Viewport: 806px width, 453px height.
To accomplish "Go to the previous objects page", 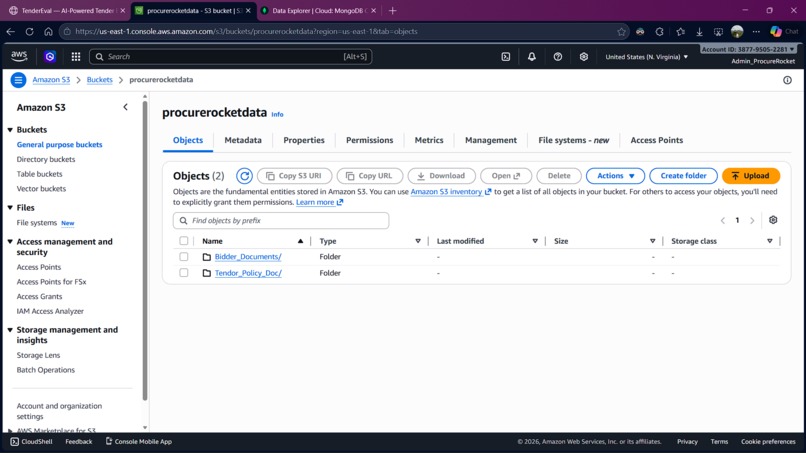I will pos(723,221).
